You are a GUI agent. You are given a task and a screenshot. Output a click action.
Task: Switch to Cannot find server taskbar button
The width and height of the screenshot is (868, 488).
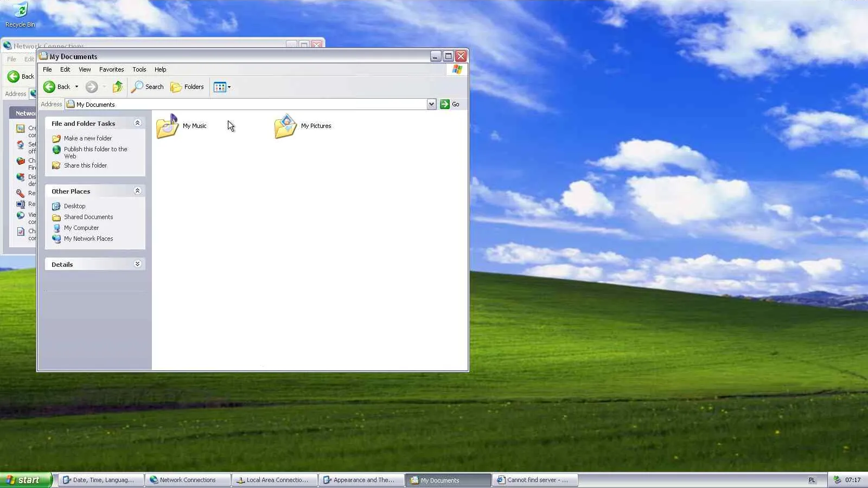535,480
